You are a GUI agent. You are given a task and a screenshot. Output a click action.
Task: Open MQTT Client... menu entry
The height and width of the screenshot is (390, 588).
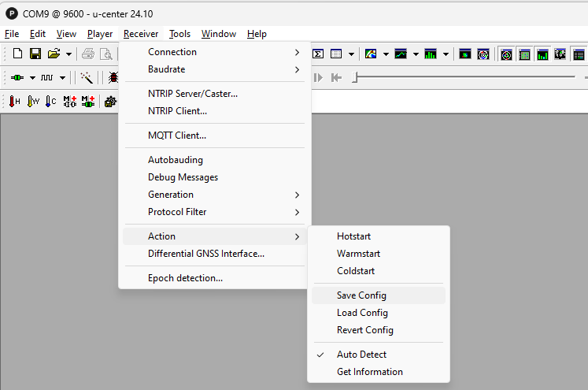[215, 136]
